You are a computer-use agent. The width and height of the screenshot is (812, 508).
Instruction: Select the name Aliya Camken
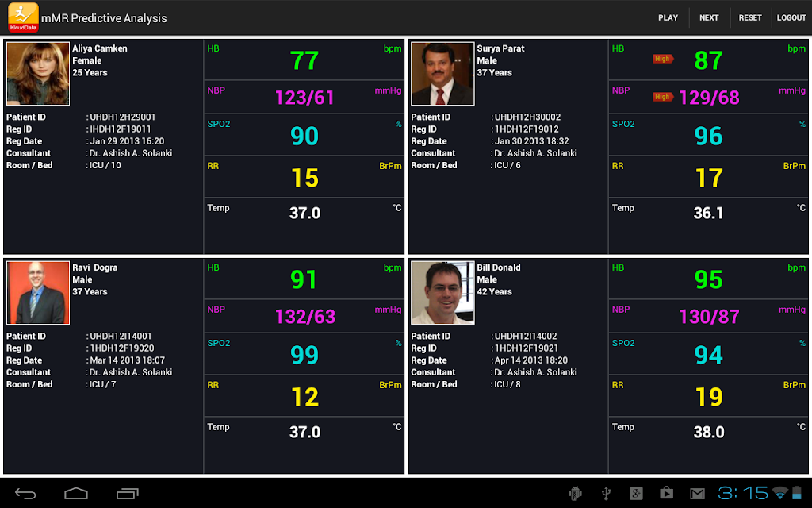point(100,48)
